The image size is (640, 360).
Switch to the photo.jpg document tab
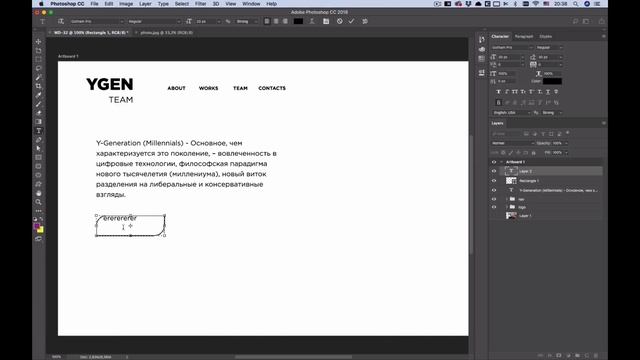167,33
